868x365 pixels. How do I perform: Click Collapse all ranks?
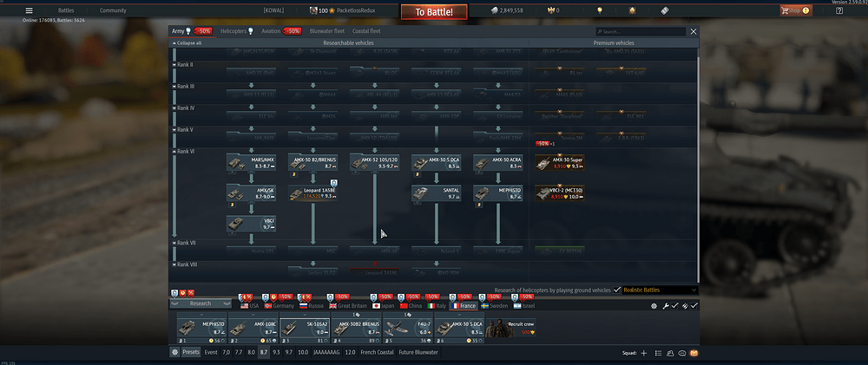pyautogui.click(x=187, y=43)
